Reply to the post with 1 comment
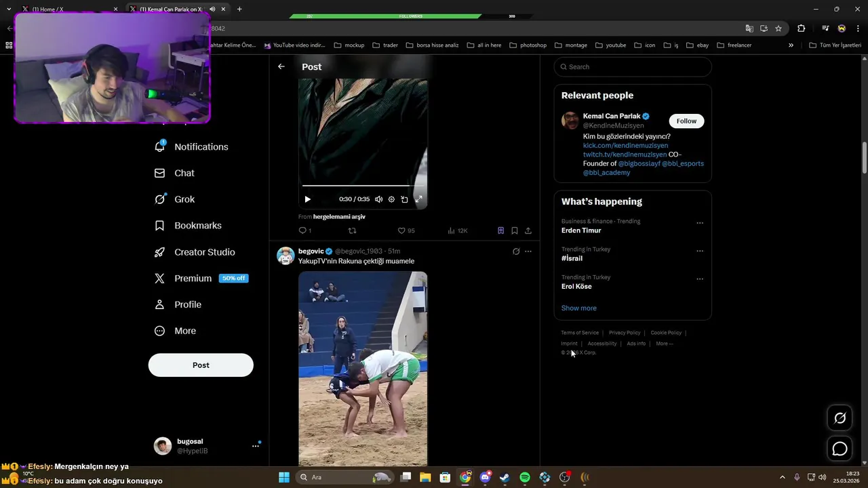The image size is (868, 488). click(305, 230)
